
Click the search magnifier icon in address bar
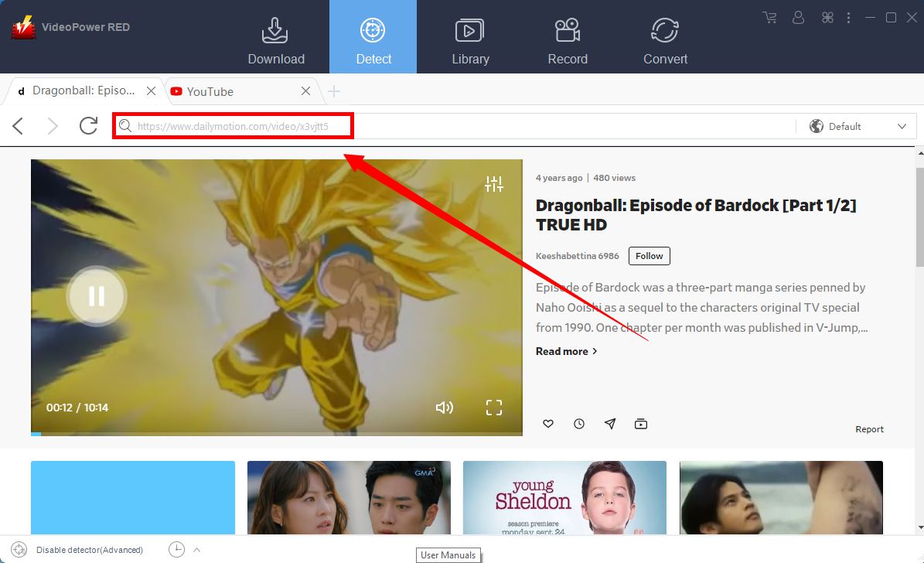coord(125,125)
